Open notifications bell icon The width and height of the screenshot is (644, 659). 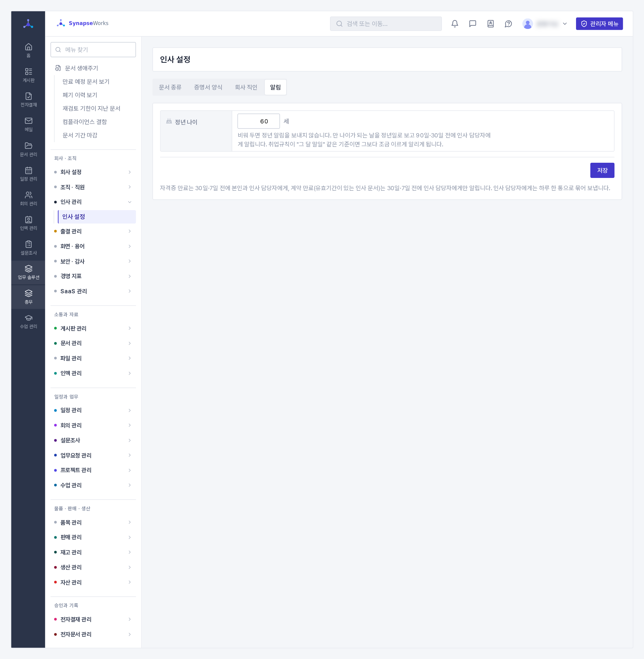click(455, 24)
